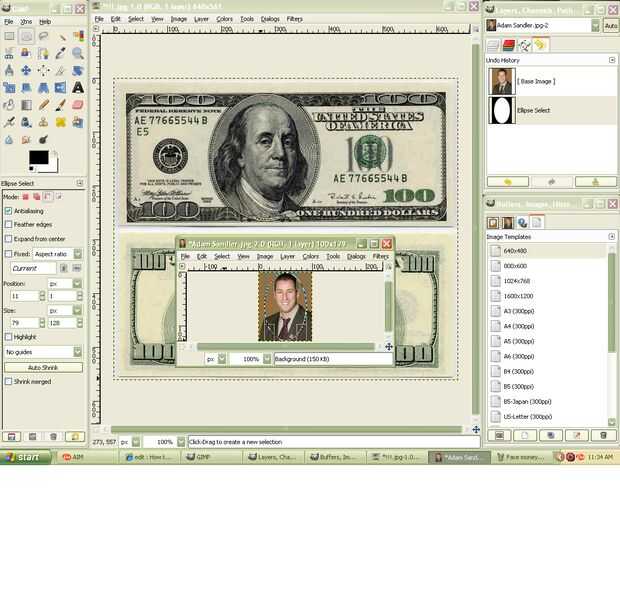Enable the Feather edges checkbox
Viewport: 620px width, 604px height.
click(8, 225)
